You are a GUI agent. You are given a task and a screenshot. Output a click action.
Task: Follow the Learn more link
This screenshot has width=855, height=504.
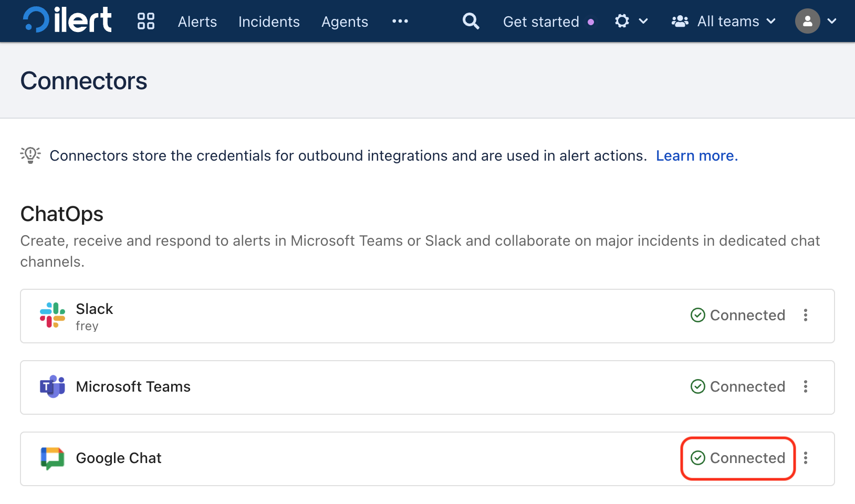click(696, 156)
